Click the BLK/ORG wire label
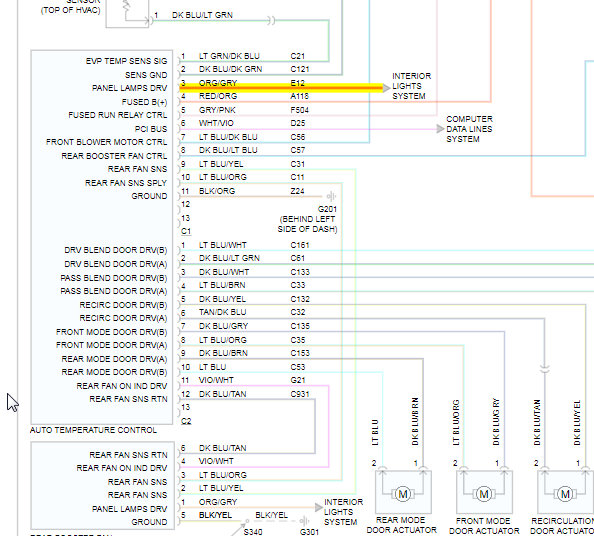 pos(217,191)
